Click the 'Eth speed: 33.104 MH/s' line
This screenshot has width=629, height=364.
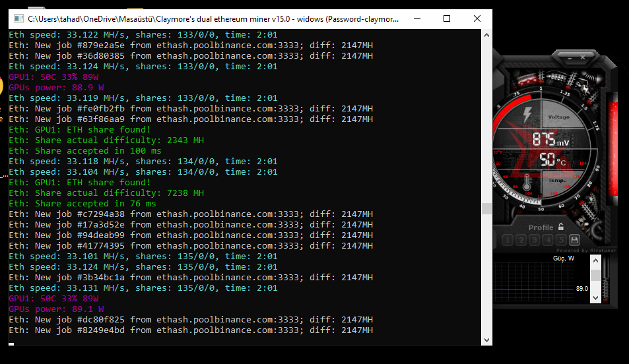click(143, 172)
